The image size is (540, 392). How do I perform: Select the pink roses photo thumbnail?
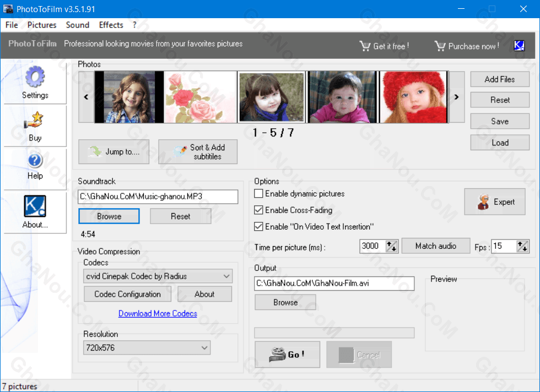(201, 97)
